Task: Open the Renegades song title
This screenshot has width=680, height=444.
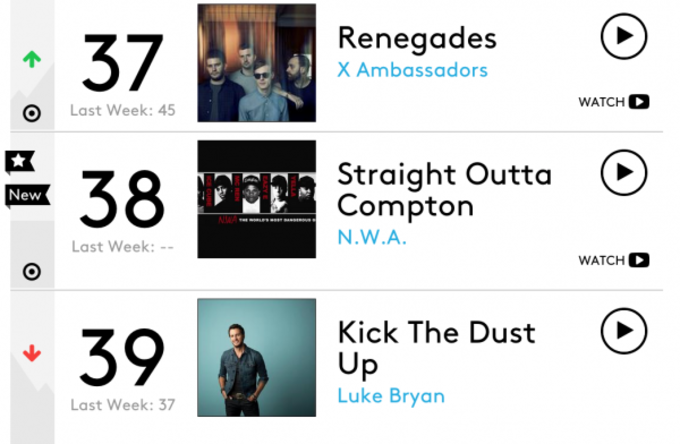Action: pyautogui.click(x=417, y=39)
